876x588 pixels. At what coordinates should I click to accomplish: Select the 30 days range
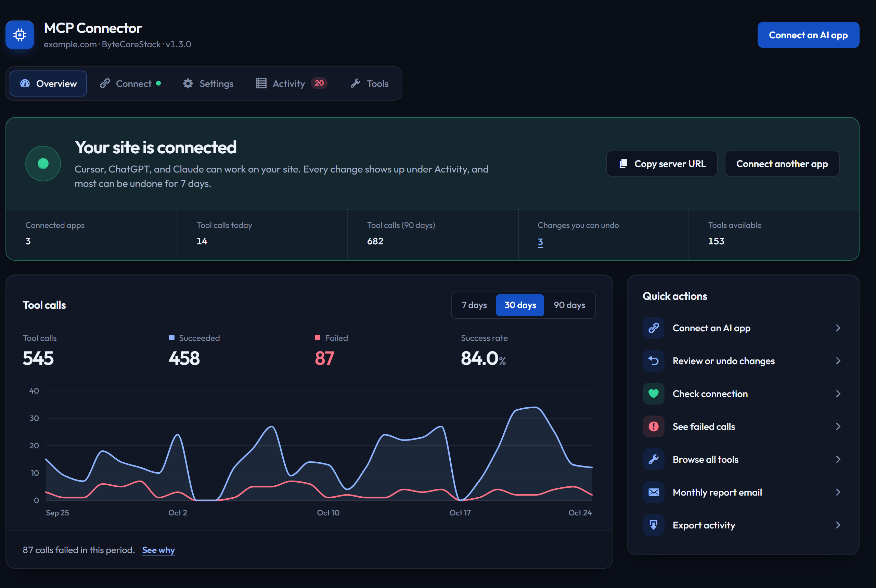coord(520,305)
